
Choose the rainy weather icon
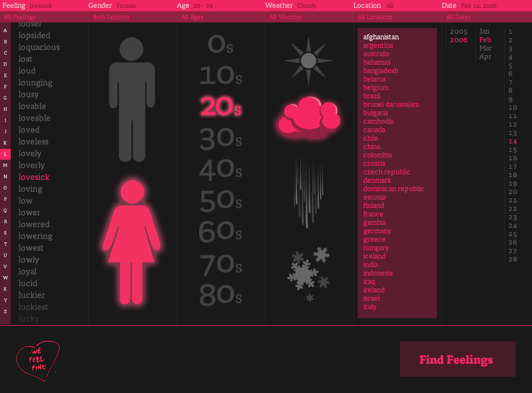tap(309, 191)
